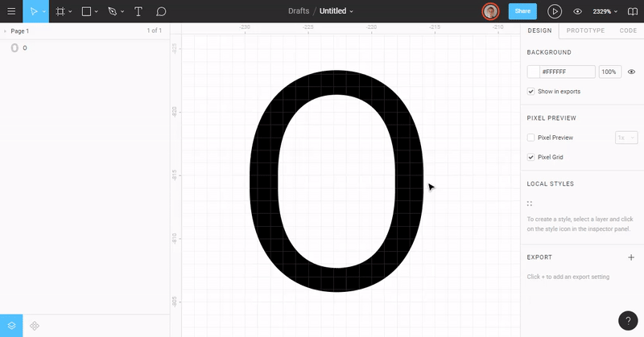Select the Frame tool
Screen dimensions: 644x337
60,11
